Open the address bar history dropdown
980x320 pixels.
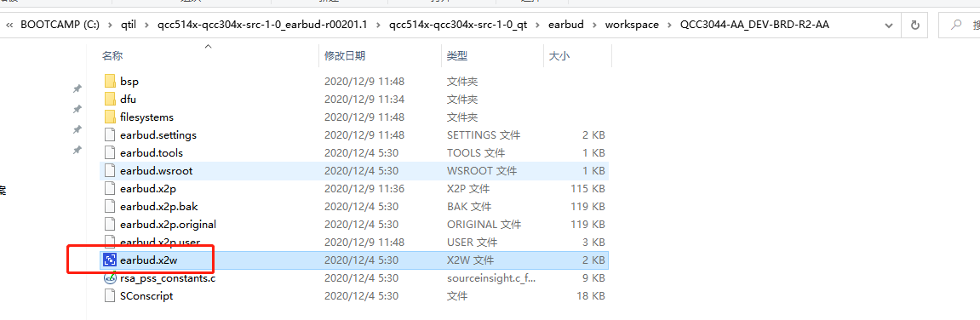click(890, 25)
